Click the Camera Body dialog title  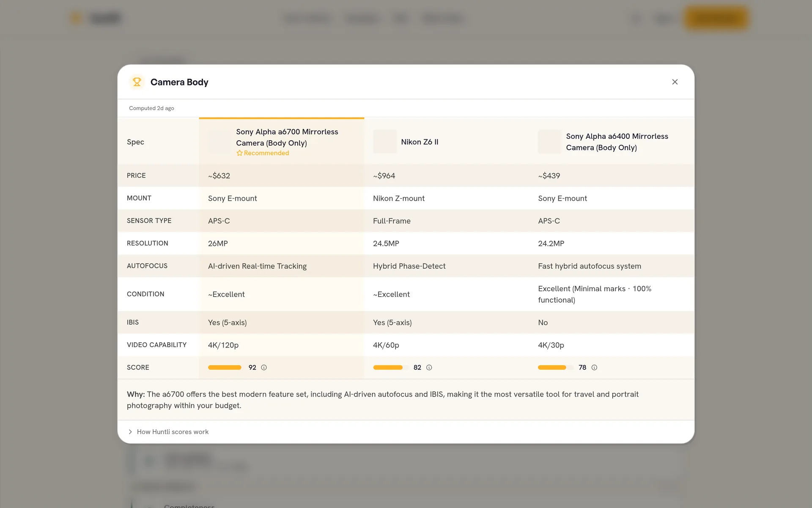pos(179,82)
